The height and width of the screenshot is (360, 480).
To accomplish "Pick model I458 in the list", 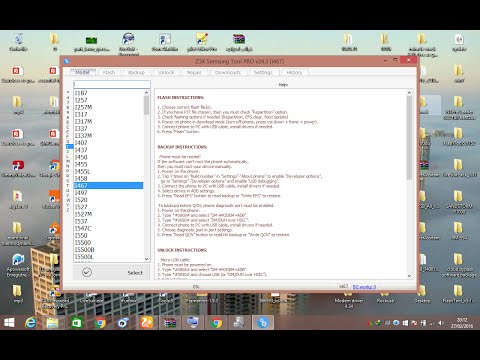I will click(x=108, y=178).
